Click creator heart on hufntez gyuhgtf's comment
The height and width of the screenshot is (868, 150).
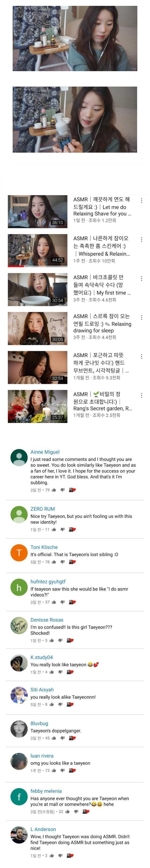click(x=72, y=602)
